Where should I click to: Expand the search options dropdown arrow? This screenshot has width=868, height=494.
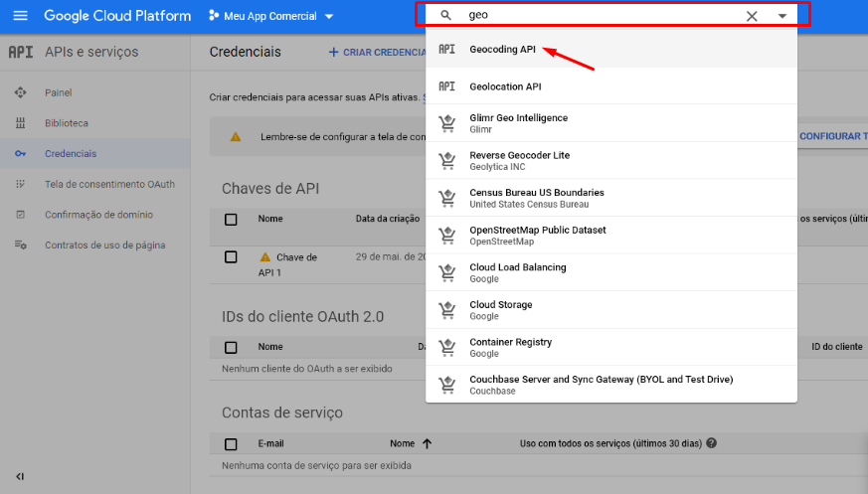[x=782, y=16]
